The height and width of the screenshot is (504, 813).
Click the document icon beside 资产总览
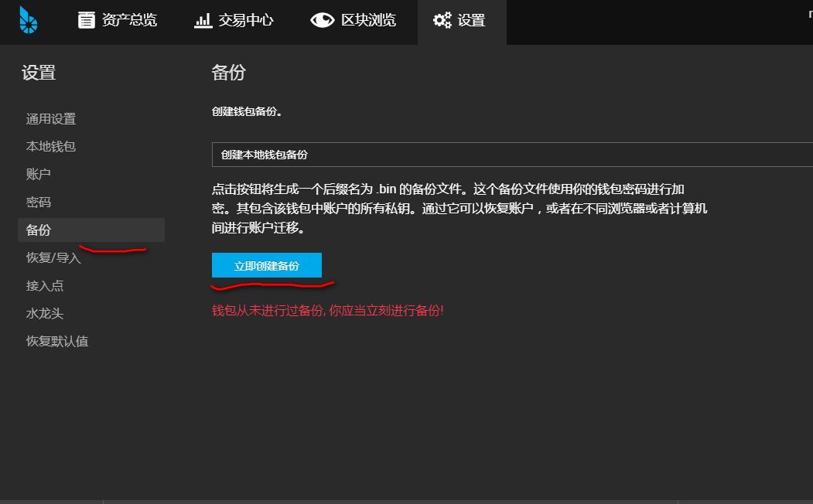click(x=87, y=20)
